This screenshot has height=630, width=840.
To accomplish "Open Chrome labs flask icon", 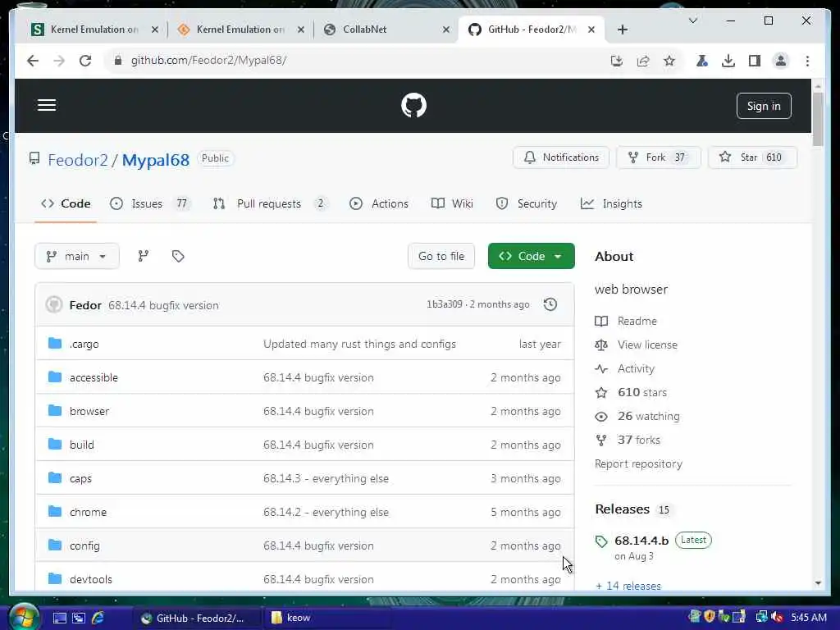I will point(702,61).
